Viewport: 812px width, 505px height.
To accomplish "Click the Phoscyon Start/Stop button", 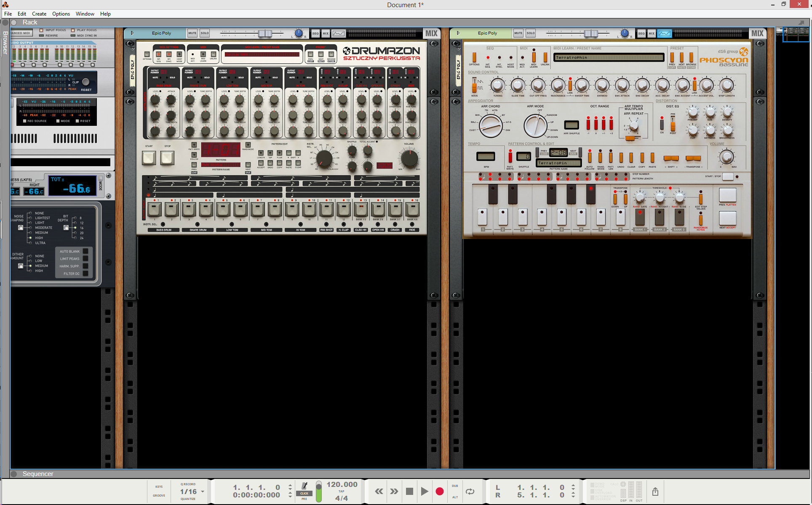I will pyautogui.click(x=728, y=177).
